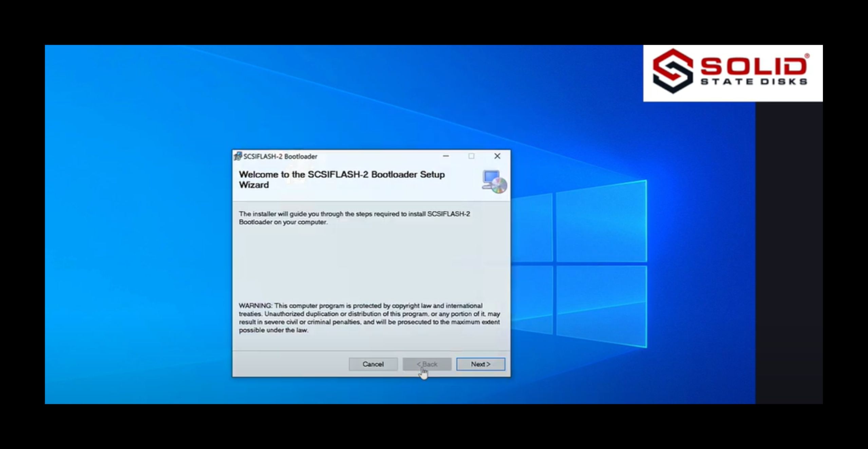Proceed by clicking Next >
The height and width of the screenshot is (449, 868).
click(480, 364)
